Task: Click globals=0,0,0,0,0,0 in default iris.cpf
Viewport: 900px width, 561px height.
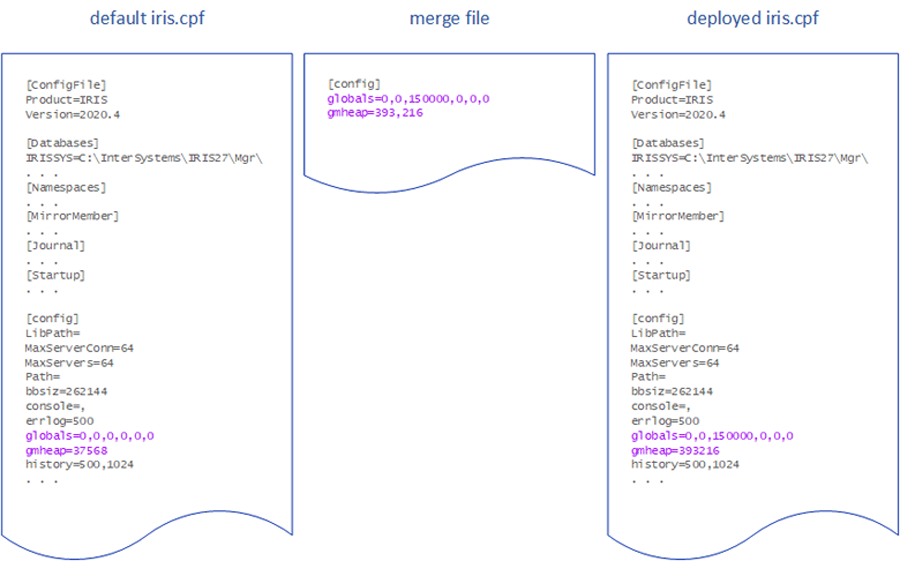Action: pyautogui.click(x=90, y=436)
